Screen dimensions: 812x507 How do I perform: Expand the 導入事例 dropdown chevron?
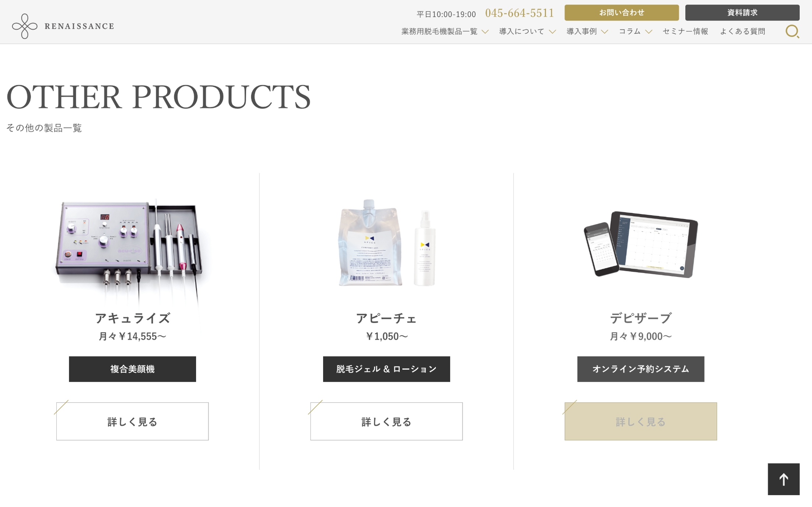coord(605,32)
